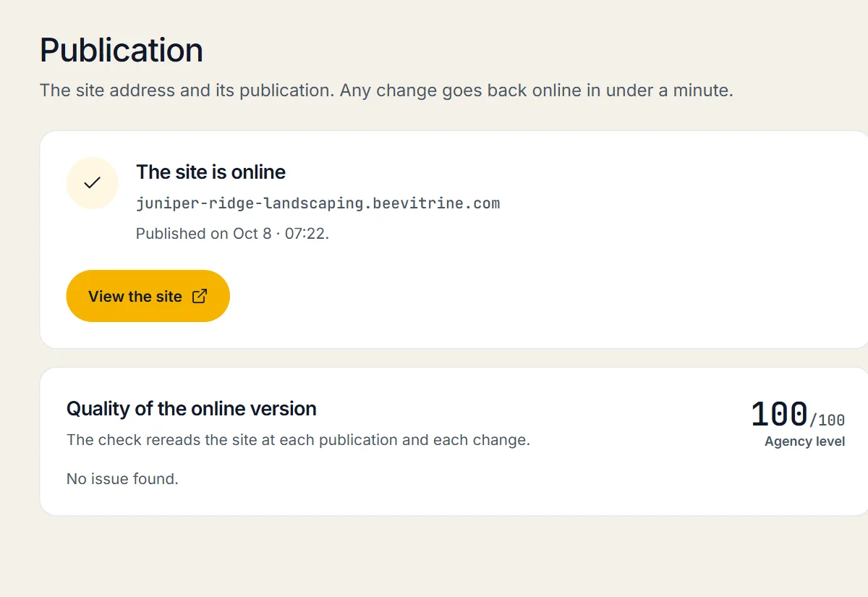The image size is (868, 597).
Task: Click the site address and publication subtitle
Action: pyautogui.click(x=386, y=91)
